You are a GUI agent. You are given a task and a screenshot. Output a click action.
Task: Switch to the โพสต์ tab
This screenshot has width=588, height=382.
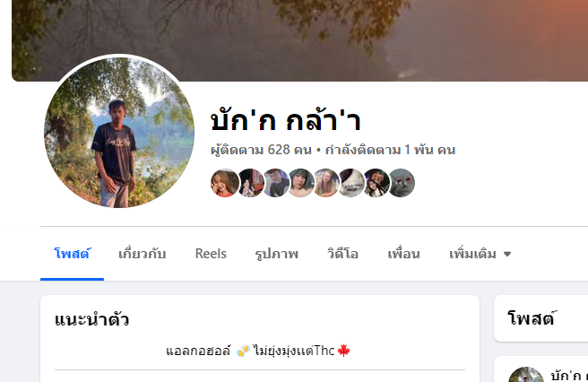coord(72,254)
